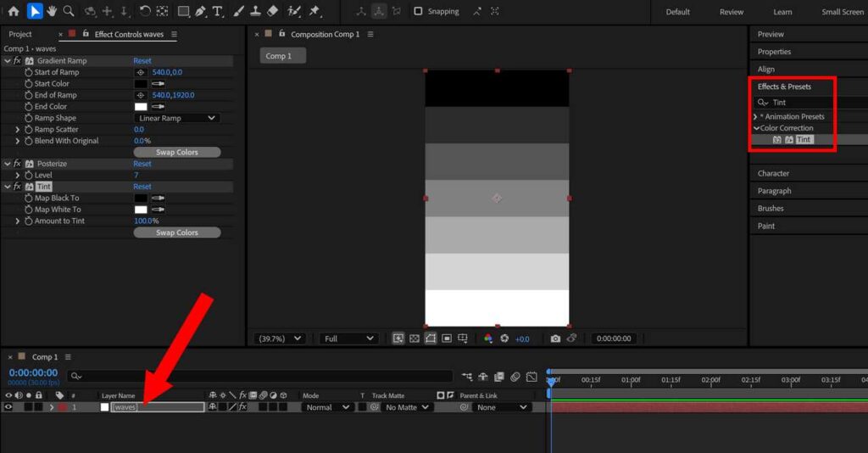This screenshot has height=453, width=868.
Task: Switch to the Review workspace
Action: point(732,12)
